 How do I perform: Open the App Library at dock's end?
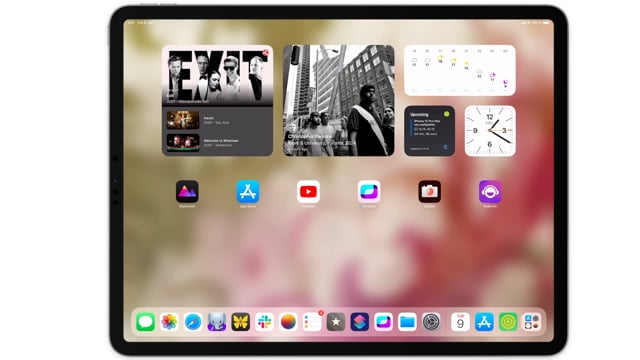pyautogui.click(x=531, y=322)
